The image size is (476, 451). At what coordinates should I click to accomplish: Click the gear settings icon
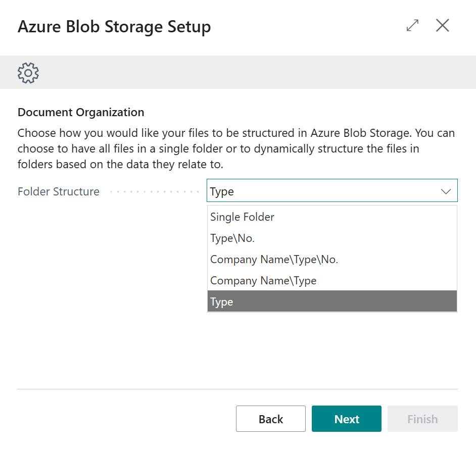(28, 73)
